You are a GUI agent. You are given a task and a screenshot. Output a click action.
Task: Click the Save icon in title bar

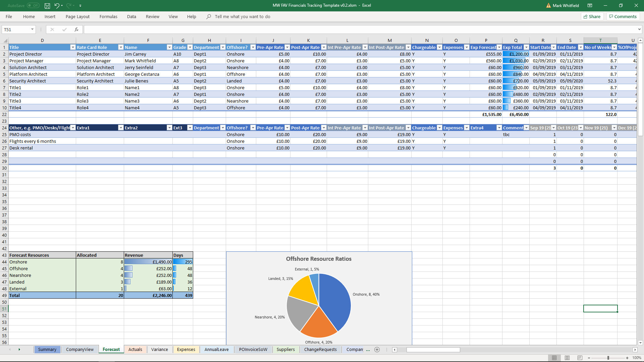[47, 6]
